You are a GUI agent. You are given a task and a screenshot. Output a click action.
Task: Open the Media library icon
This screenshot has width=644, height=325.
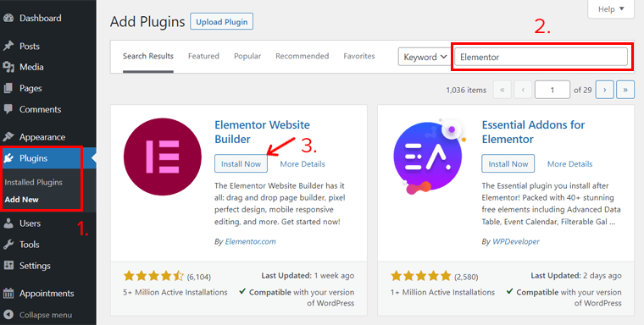coord(8,67)
